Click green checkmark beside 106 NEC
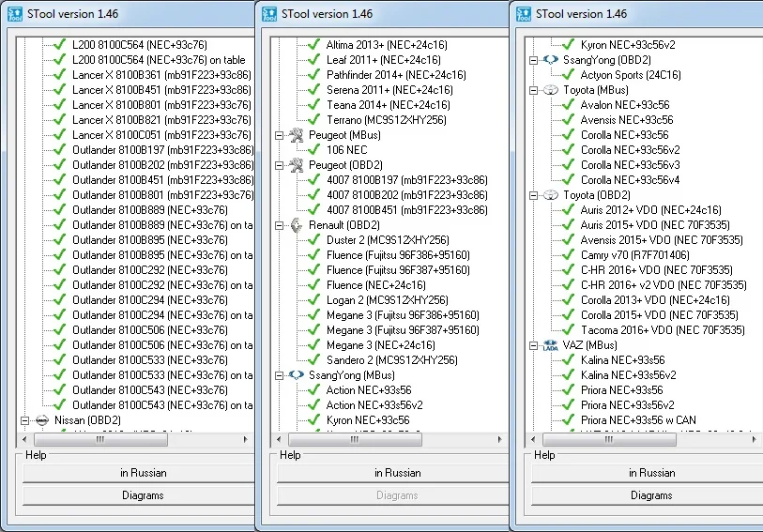 pyautogui.click(x=313, y=150)
